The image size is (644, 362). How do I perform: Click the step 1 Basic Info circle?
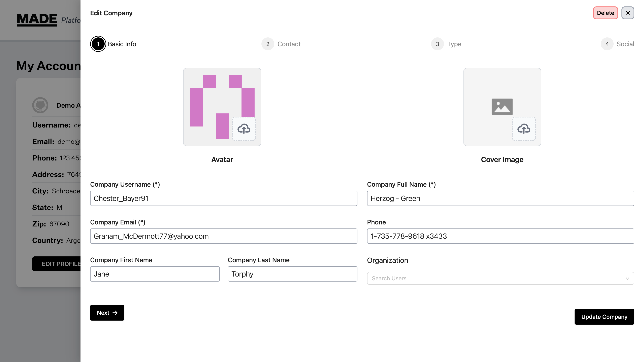click(x=98, y=44)
